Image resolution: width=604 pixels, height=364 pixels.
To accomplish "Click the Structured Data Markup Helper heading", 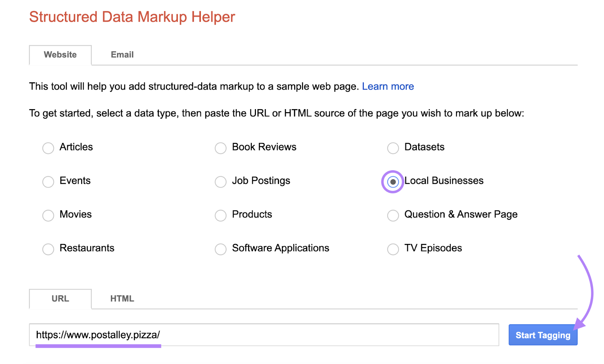I will [x=131, y=17].
